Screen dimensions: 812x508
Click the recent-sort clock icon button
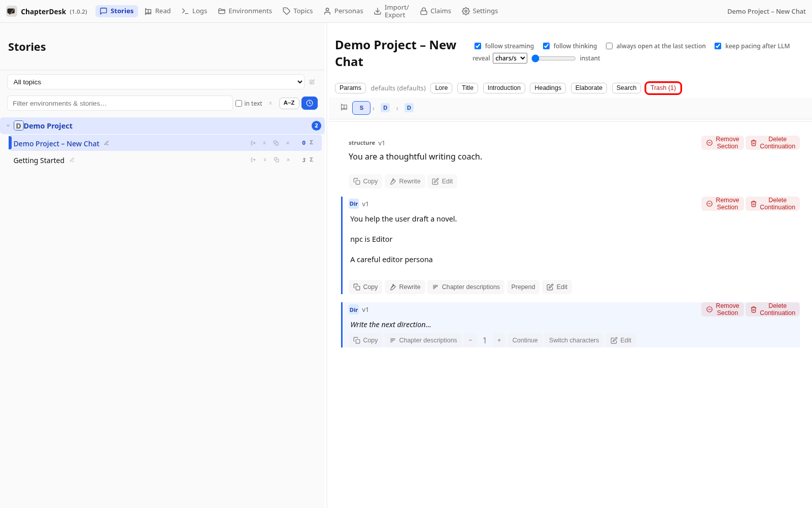coord(310,103)
